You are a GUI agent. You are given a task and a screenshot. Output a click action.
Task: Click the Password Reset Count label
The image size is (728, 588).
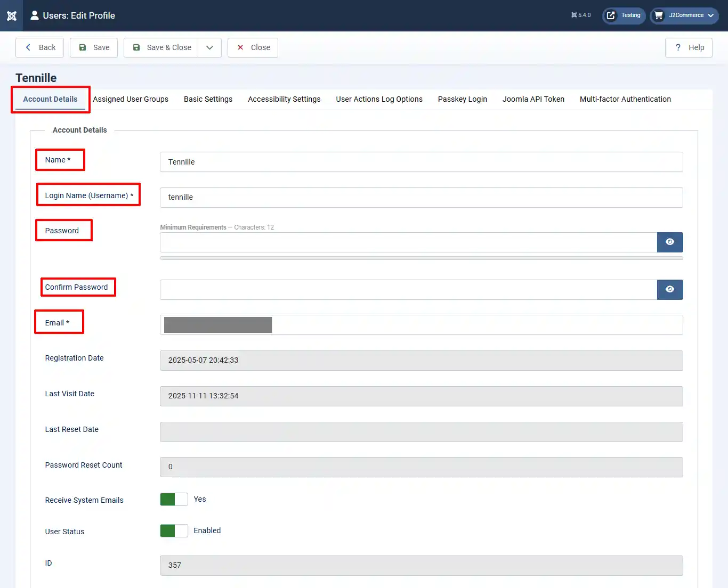[84, 465]
